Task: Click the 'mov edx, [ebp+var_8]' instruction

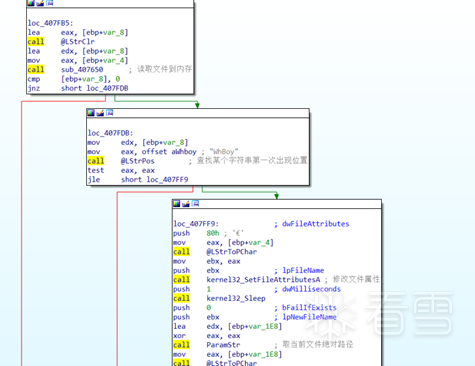Action: coord(138,142)
